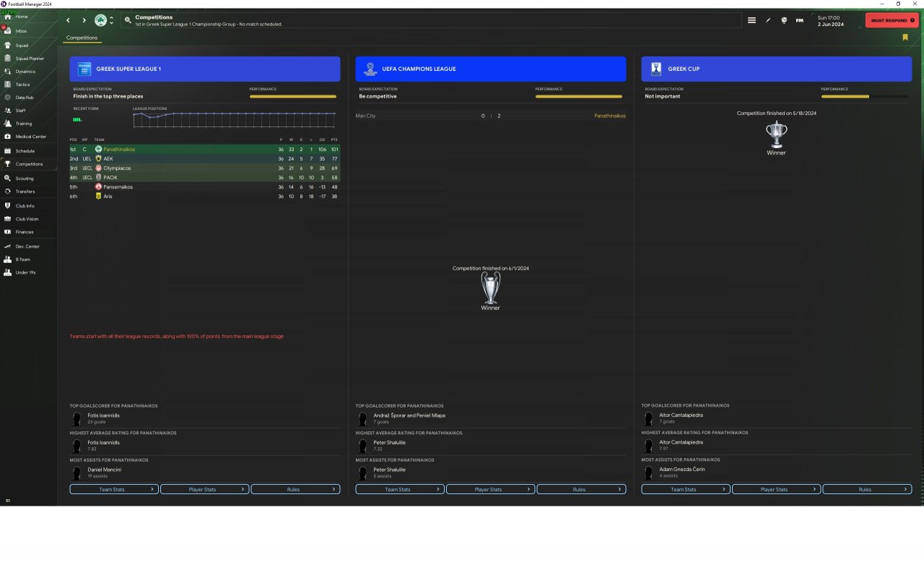The image size is (924, 565).
Task: Open Squad Planner in sidebar
Action: point(29,59)
